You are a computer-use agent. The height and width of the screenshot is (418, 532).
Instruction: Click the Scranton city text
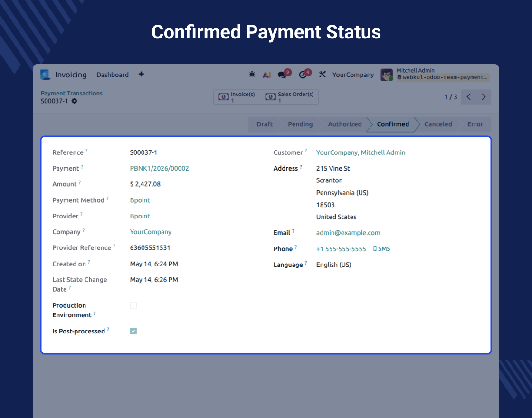(330, 180)
